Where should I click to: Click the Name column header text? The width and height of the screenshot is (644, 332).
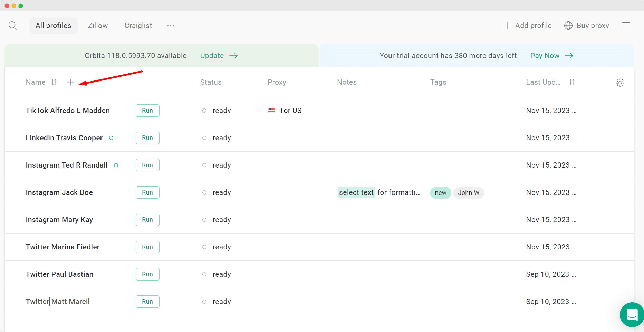tap(36, 82)
